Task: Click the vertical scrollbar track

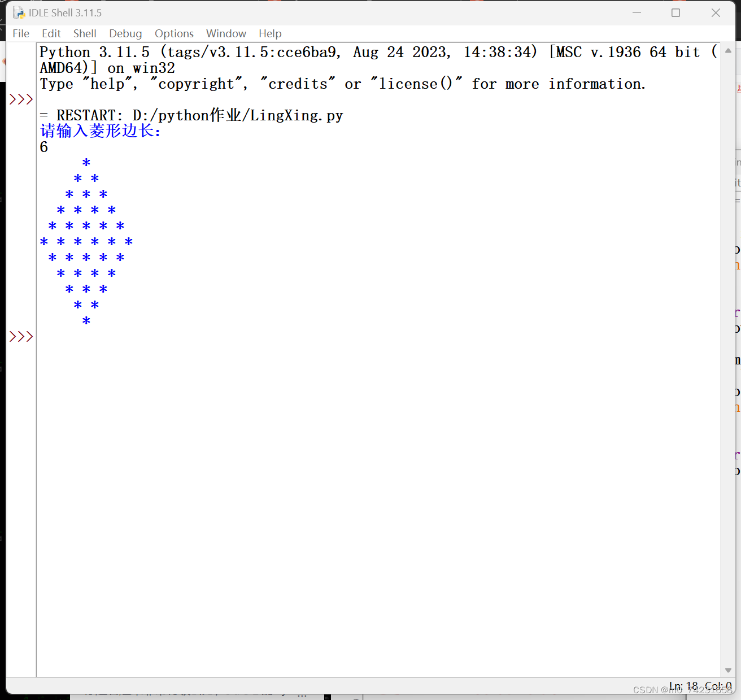Action: tap(728, 360)
